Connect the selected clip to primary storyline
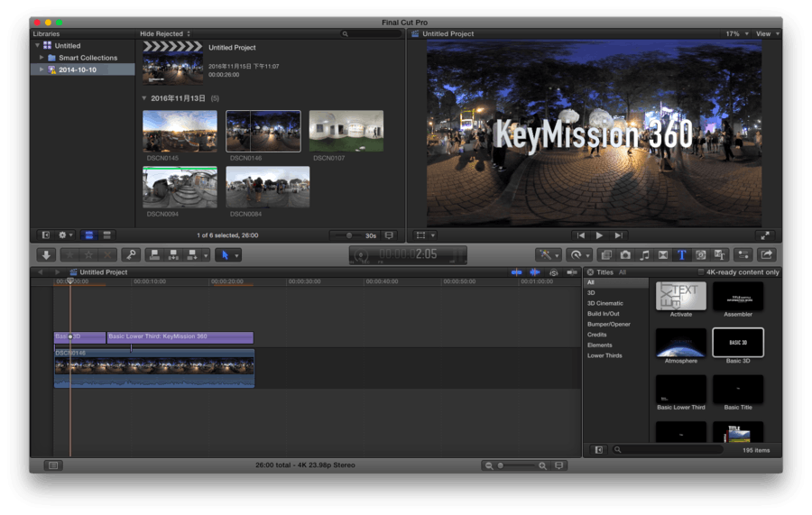Screen dimensions: 812x515 (154, 254)
